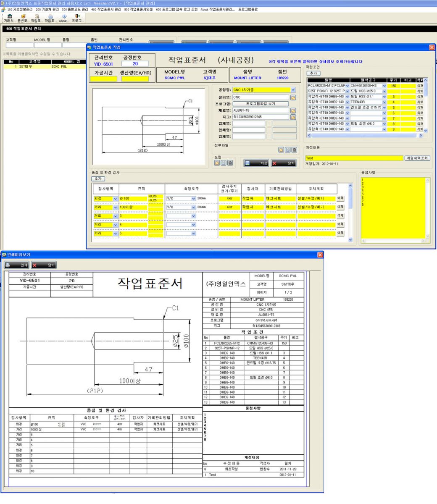The width and height of the screenshot is (437, 504).
Task: Click the 인쇄 button in print preview
Action: [16, 265]
